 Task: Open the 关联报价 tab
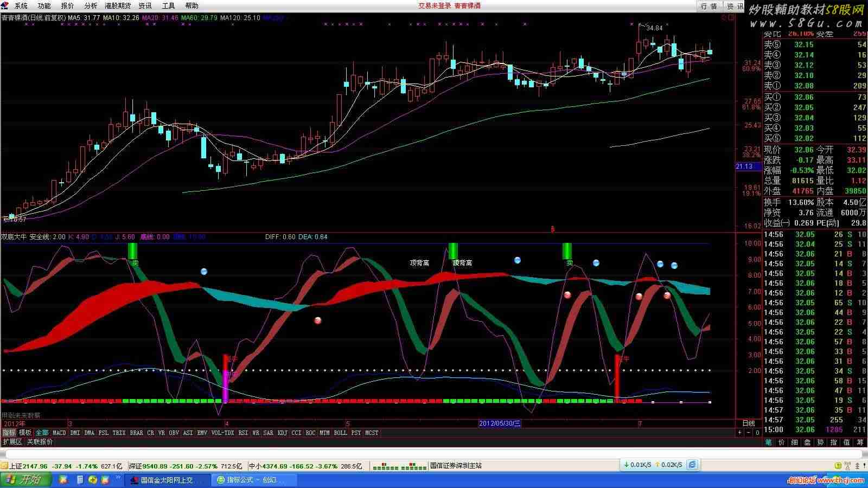[x=40, y=442]
